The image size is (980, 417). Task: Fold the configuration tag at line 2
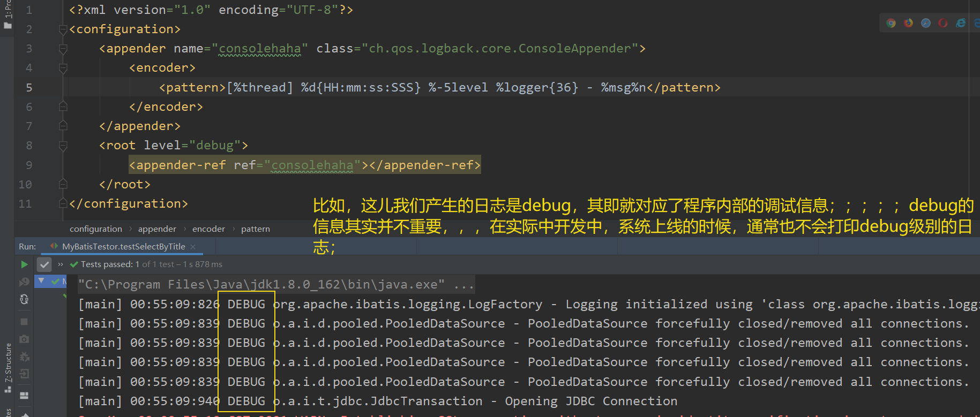click(63, 29)
